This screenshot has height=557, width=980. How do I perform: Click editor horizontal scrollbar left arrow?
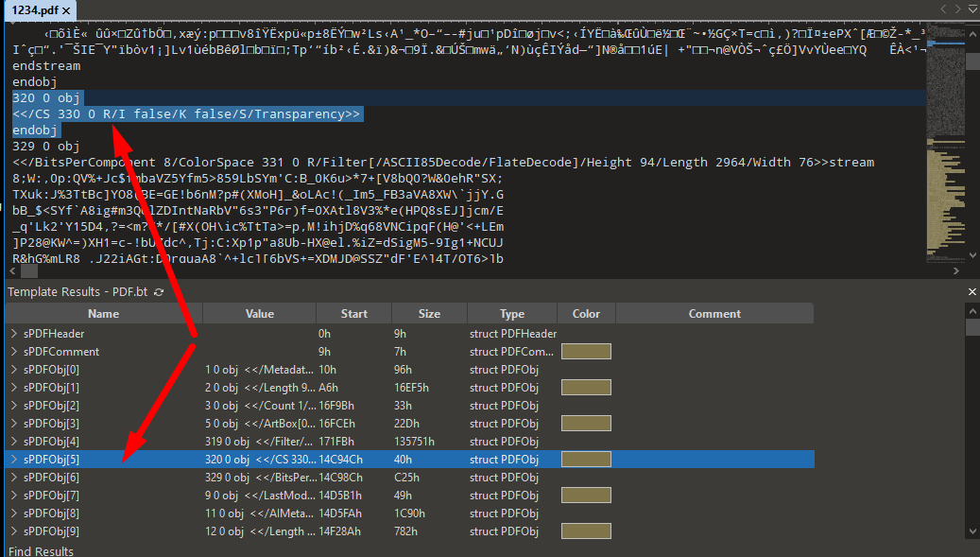point(12,271)
